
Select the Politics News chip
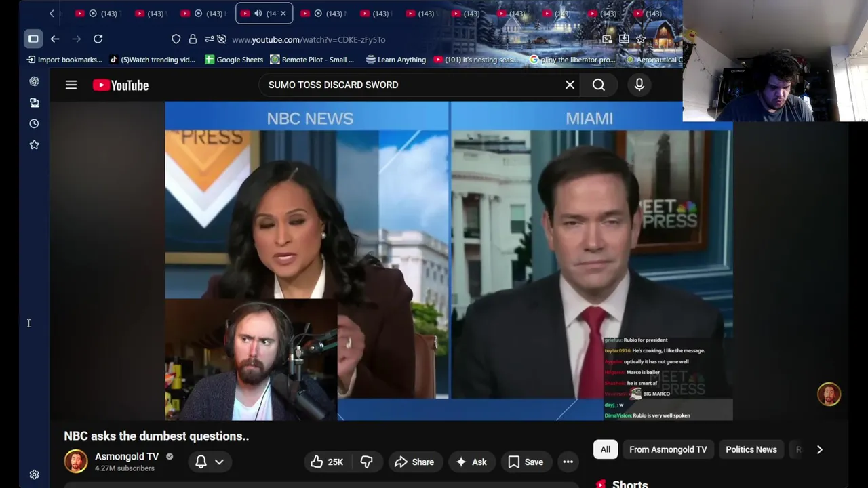[x=751, y=449]
